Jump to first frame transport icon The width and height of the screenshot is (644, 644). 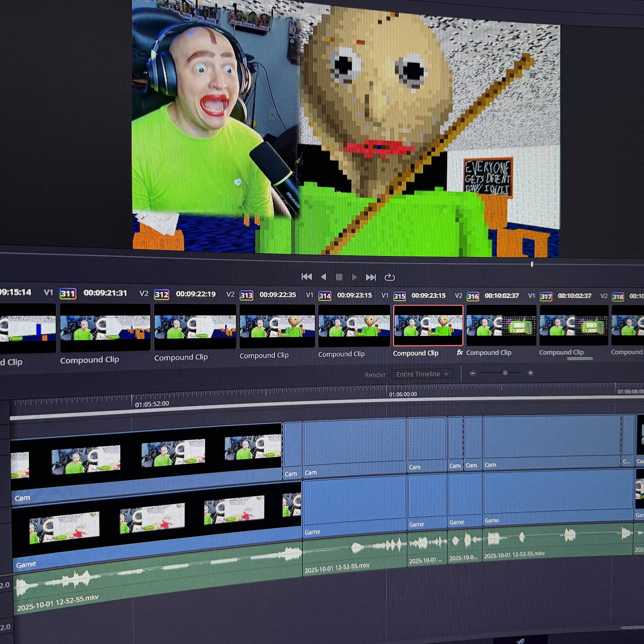click(306, 276)
